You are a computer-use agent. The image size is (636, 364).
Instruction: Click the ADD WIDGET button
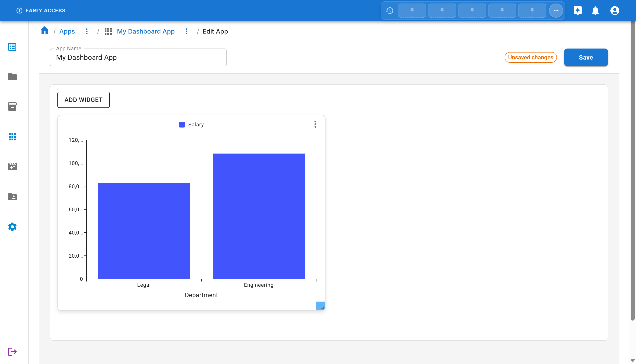pyautogui.click(x=83, y=100)
